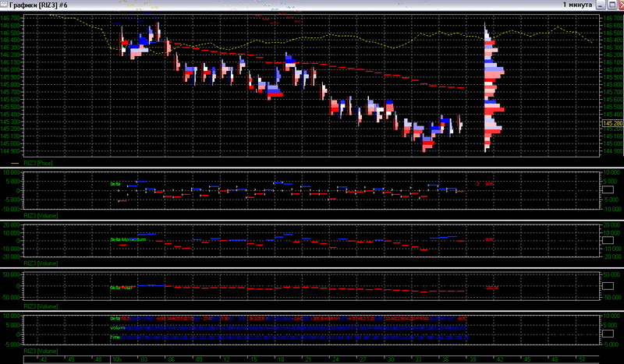Click the value box in Delta panel

608,189
